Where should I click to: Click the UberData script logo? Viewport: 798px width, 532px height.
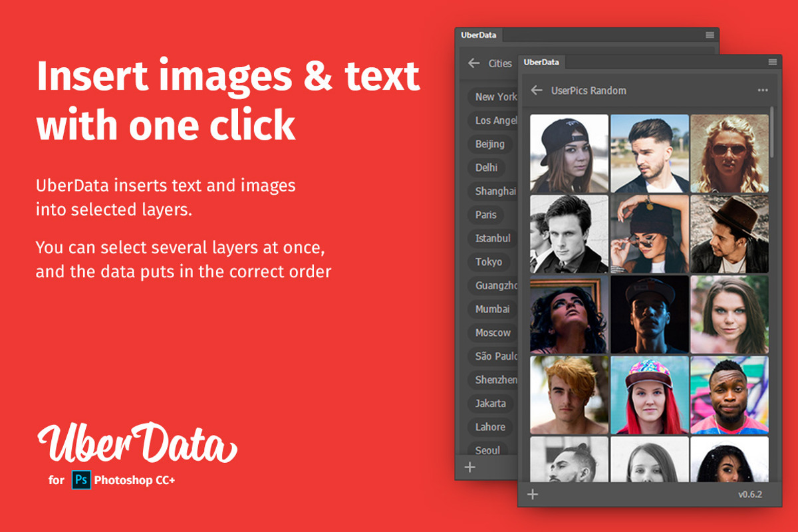coord(137,442)
